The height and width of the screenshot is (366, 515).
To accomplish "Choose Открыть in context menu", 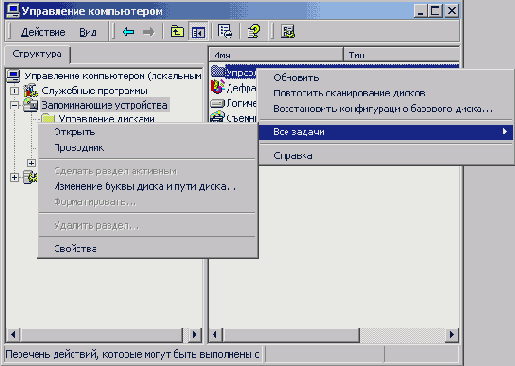I will click(148, 132).
